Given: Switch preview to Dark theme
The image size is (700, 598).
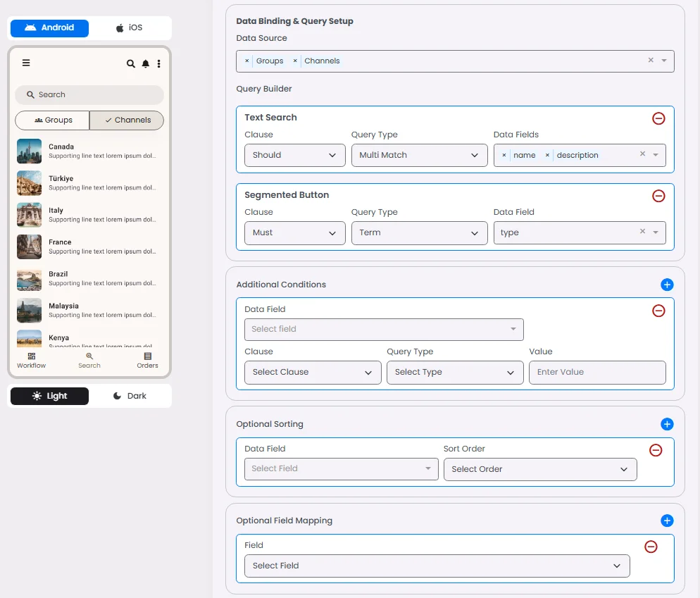Looking at the screenshot, I should 130,396.
